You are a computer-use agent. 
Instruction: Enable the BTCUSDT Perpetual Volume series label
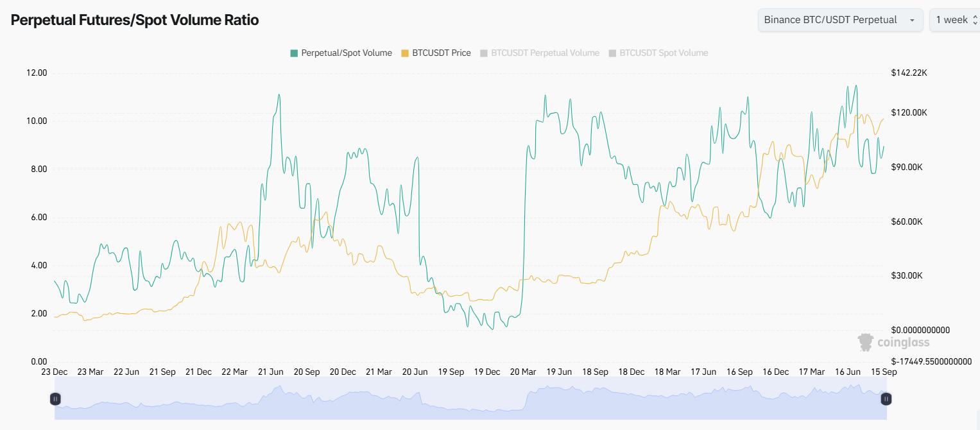click(x=545, y=53)
